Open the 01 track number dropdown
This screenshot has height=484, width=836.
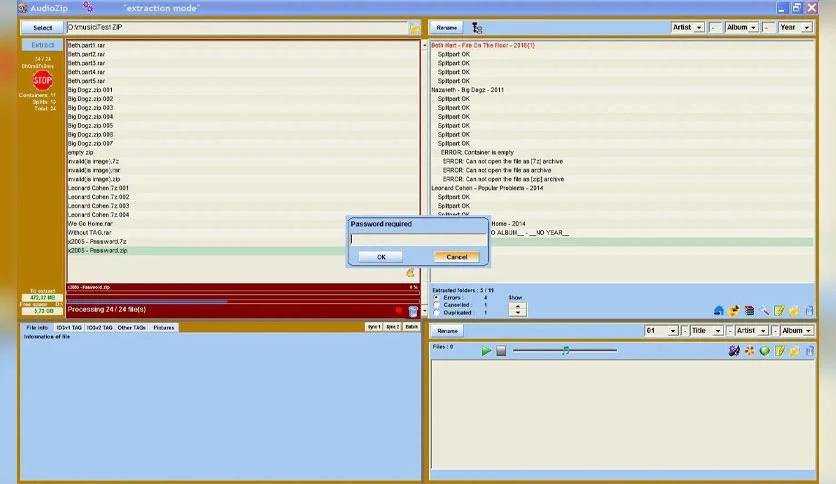click(661, 331)
